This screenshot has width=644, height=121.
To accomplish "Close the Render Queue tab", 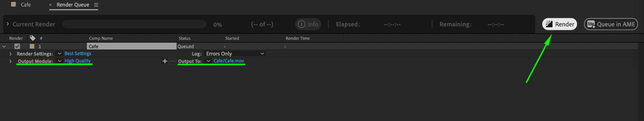I will pos(50,5).
